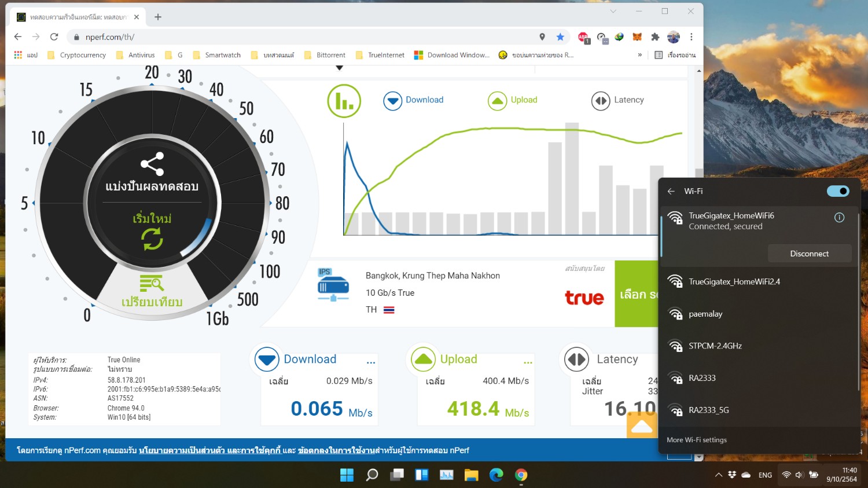Viewport: 868px width, 488px height.
Task: Click the blue Download icon above the graph
Action: [x=393, y=101]
